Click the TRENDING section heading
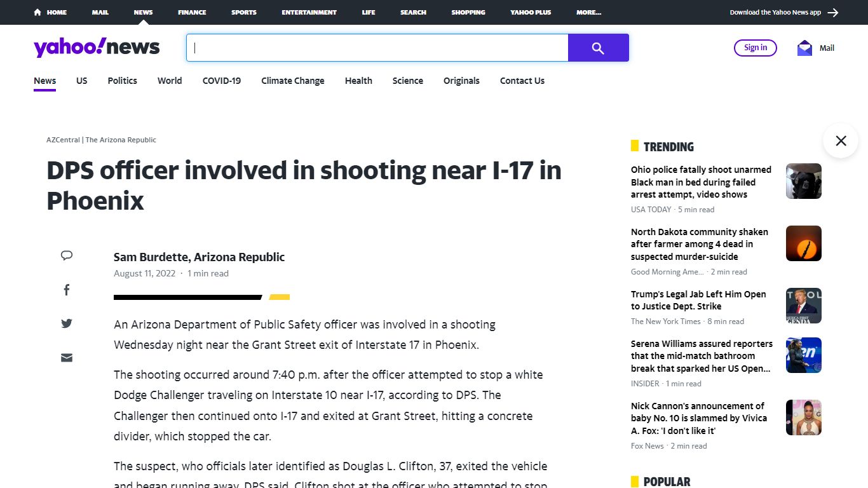Image resolution: width=868 pixels, height=488 pixels. tap(668, 147)
